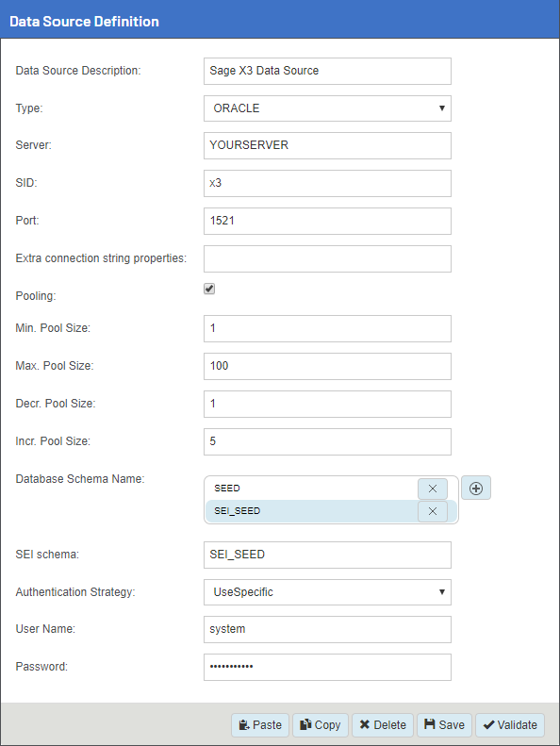The width and height of the screenshot is (560, 746).
Task: Toggle the Pooling checkbox
Action: pyautogui.click(x=209, y=289)
